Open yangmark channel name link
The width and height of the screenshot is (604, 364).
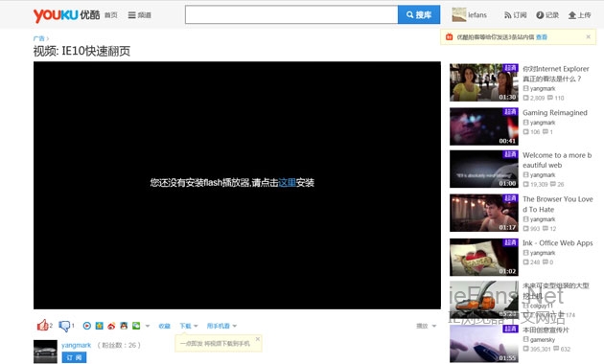pos(77,345)
